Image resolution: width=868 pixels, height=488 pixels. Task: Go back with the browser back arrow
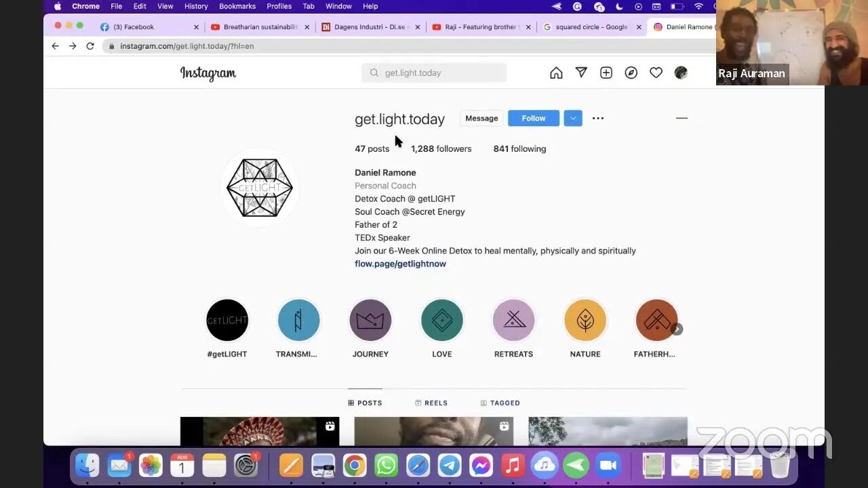click(55, 46)
